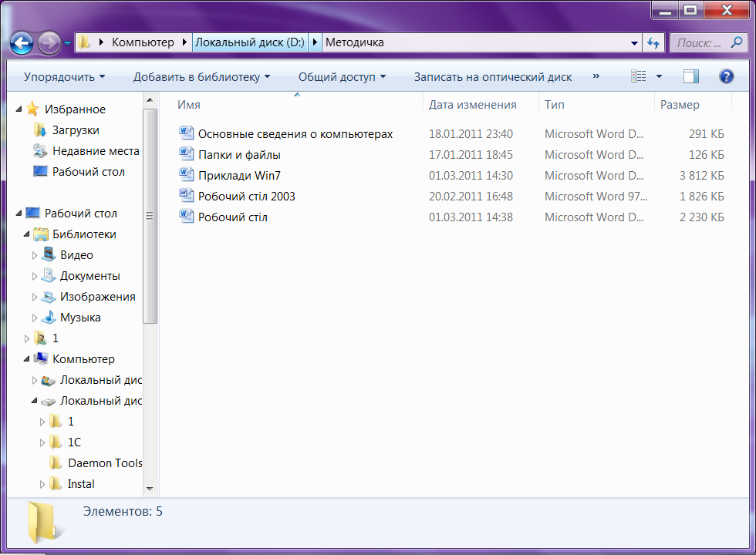
Task: Click the folder icon in address bar
Action: pyautogui.click(x=84, y=42)
